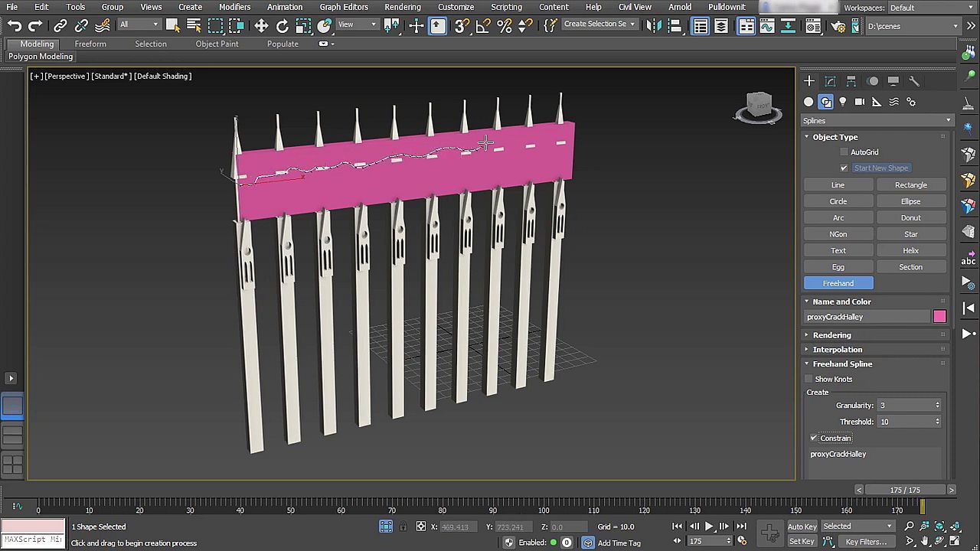Image resolution: width=980 pixels, height=551 pixels.
Task: Open the pink object color swatch
Action: click(939, 317)
